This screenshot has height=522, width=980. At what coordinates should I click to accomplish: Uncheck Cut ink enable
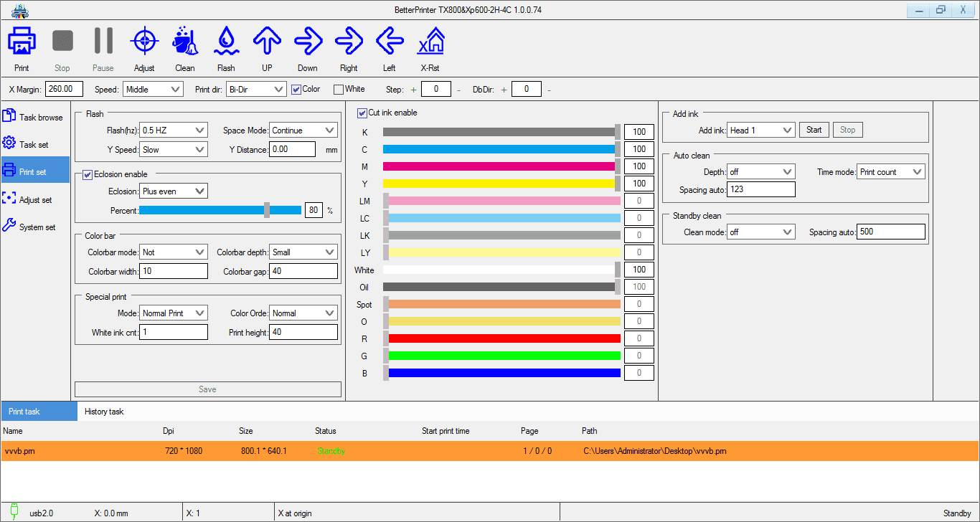(362, 113)
